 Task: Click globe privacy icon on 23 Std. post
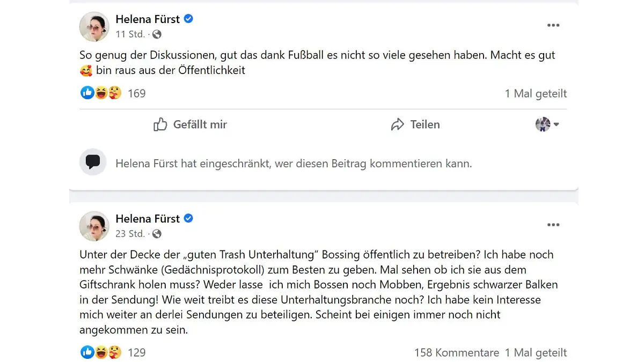[157, 234]
